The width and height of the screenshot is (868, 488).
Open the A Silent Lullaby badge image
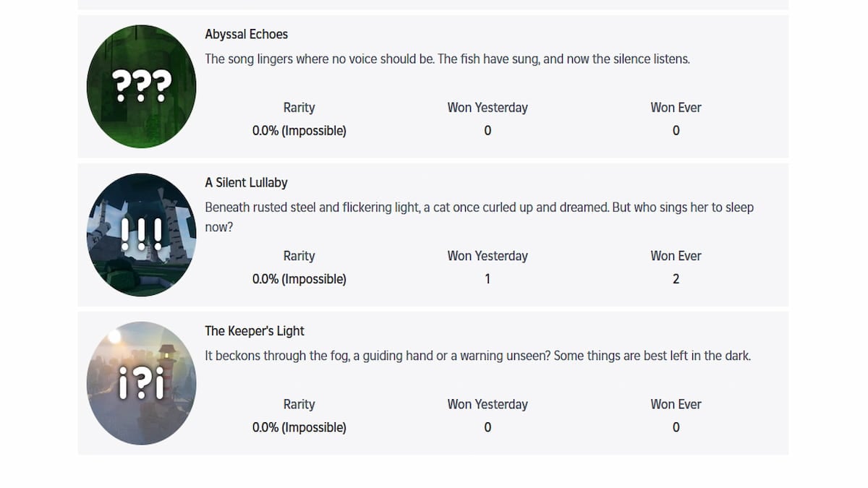pyautogui.click(x=141, y=235)
